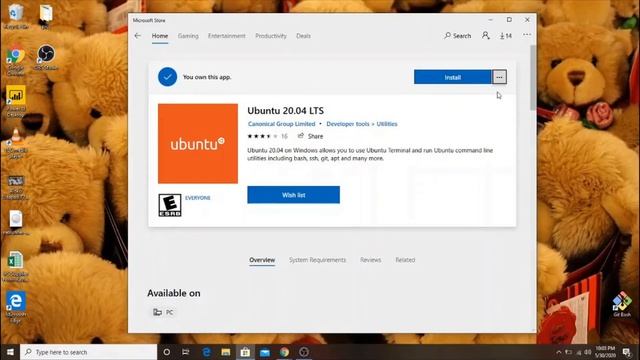Image resolution: width=640 pixels, height=360 pixels.
Task: Open the Reviews tab
Action: click(371, 260)
